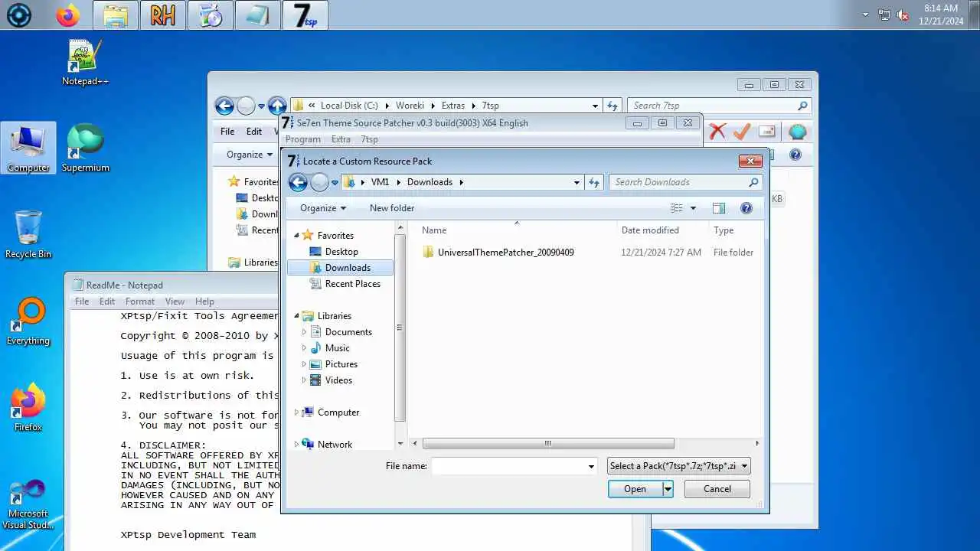Image resolution: width=980 pixels, height=551 pixels.
Task: Open Windows Explorer taskbar button
Action: tap(115, 15)
